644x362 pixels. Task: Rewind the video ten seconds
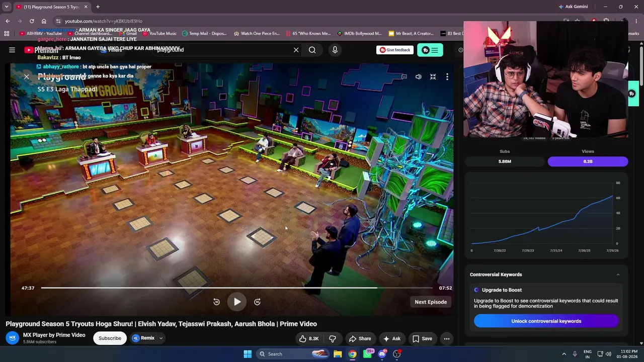pyautogui.click(x=216, y=302)
